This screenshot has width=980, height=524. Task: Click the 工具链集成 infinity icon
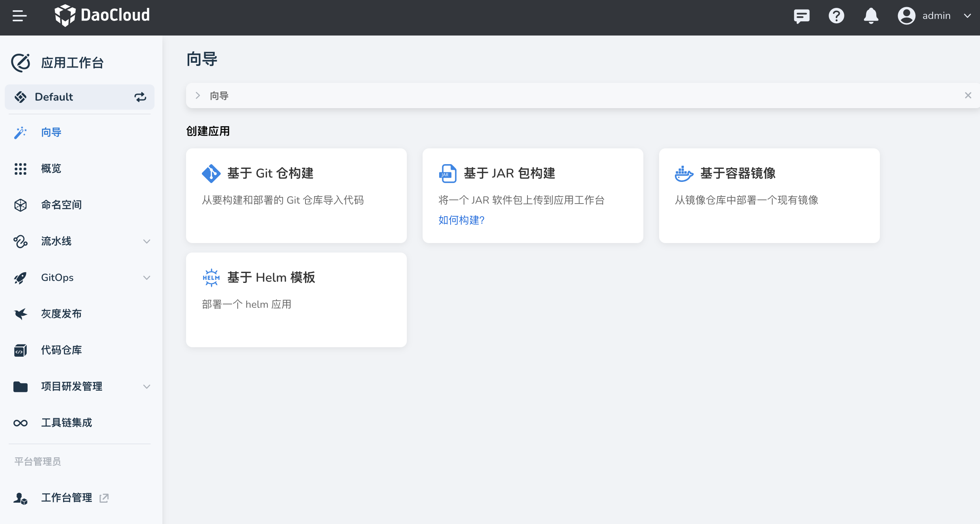[x=20, y=423]
